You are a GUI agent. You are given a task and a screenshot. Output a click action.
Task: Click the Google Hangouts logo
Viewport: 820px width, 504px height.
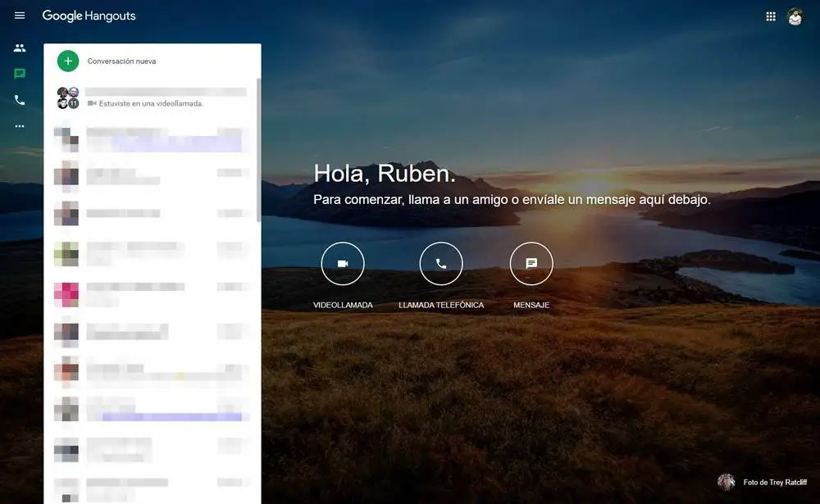[89, 16]
